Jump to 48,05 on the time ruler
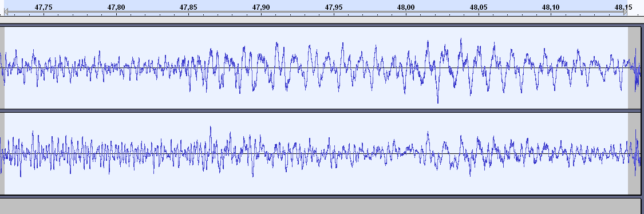Screen dimensions: 644x214 [479, 7]
